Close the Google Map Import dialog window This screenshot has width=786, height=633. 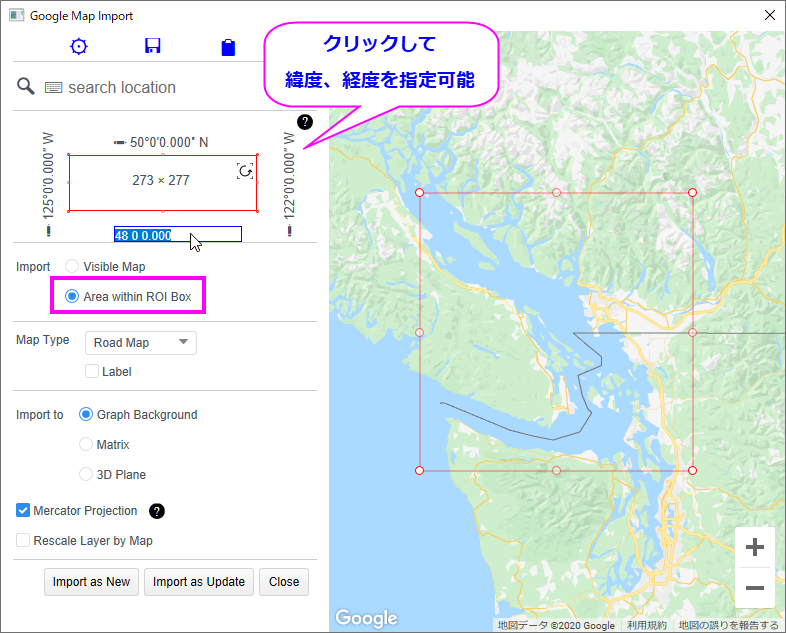[x=770, y=15]
